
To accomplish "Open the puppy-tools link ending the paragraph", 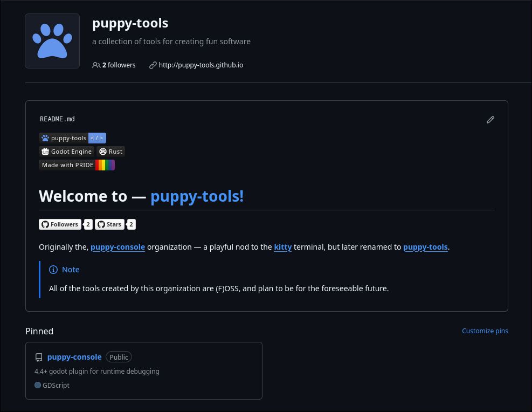I will tap(425, 247).
